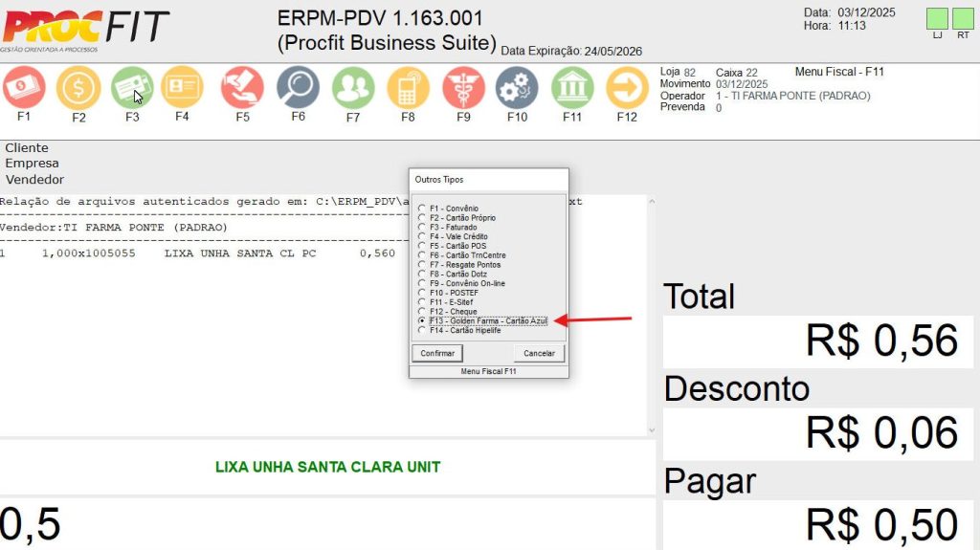Click the F12 arrow icon
The width and height of the screenshot is (980, 550).
pos(627,89)
